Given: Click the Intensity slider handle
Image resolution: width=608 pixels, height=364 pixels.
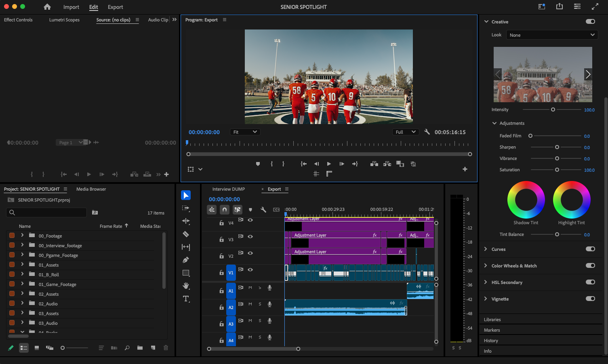Looking at the screenshot, I should tap(553, 109).
